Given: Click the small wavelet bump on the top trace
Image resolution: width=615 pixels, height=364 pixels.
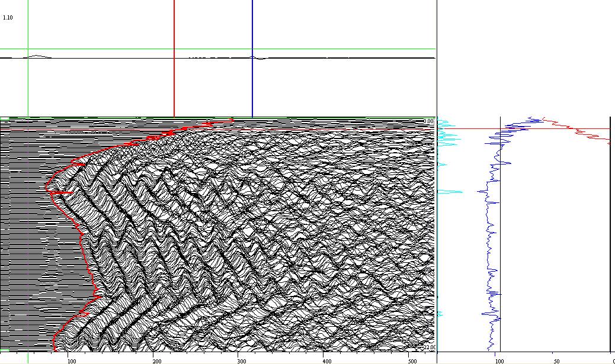Looking at the screenshot, I should point(37,57).
